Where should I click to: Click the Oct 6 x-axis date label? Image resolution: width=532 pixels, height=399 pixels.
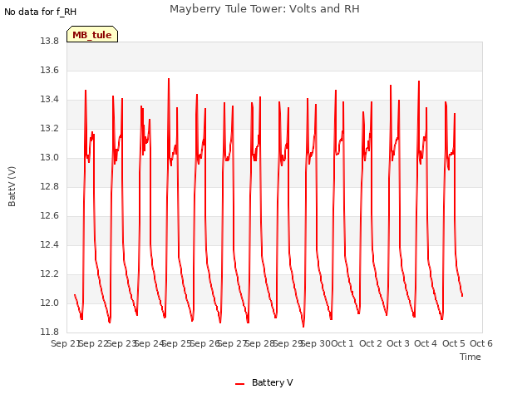481,343
